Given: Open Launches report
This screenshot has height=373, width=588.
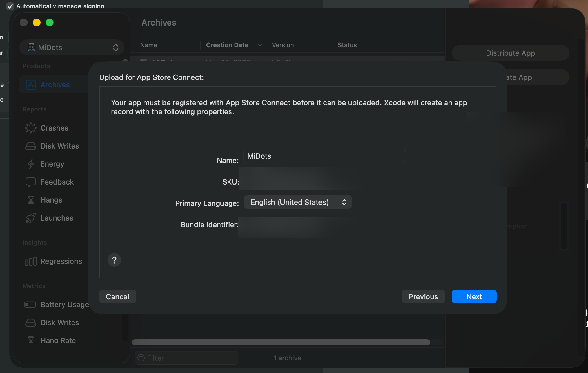Looking at the screenshot, I should pos(57,218).
